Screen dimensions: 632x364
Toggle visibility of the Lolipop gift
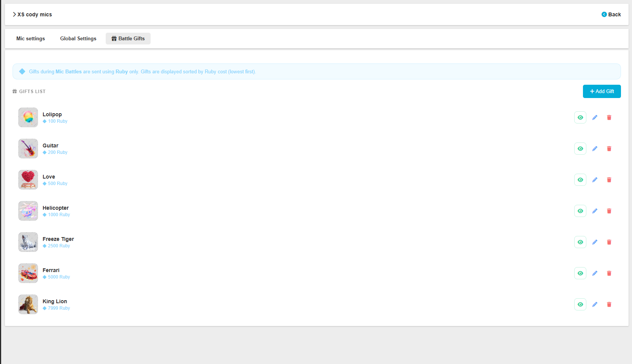point(580,117)
